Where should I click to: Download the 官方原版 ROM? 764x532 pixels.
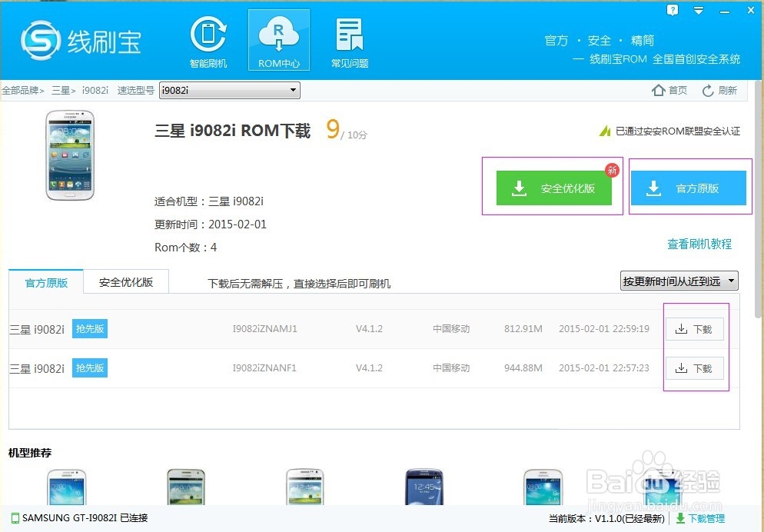coord(689,188)
